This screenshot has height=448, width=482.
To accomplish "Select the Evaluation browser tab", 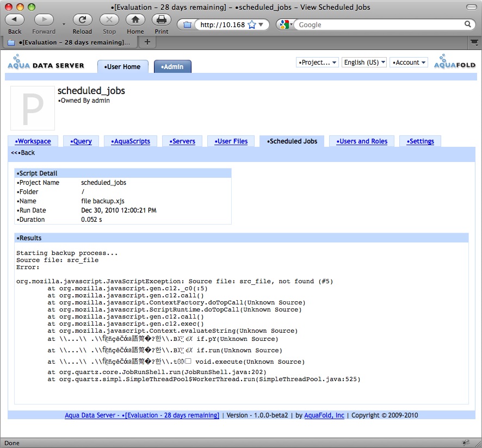I will 70,42.
